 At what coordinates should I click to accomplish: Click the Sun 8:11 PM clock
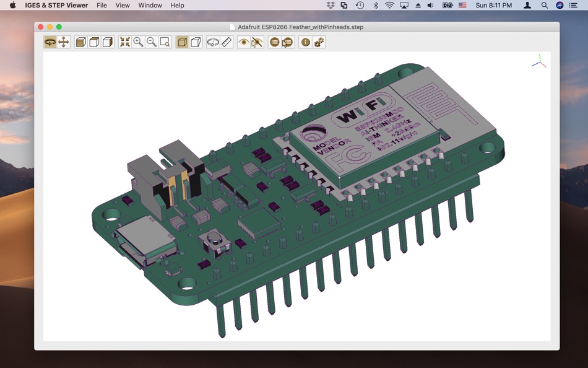coord(493,5)
